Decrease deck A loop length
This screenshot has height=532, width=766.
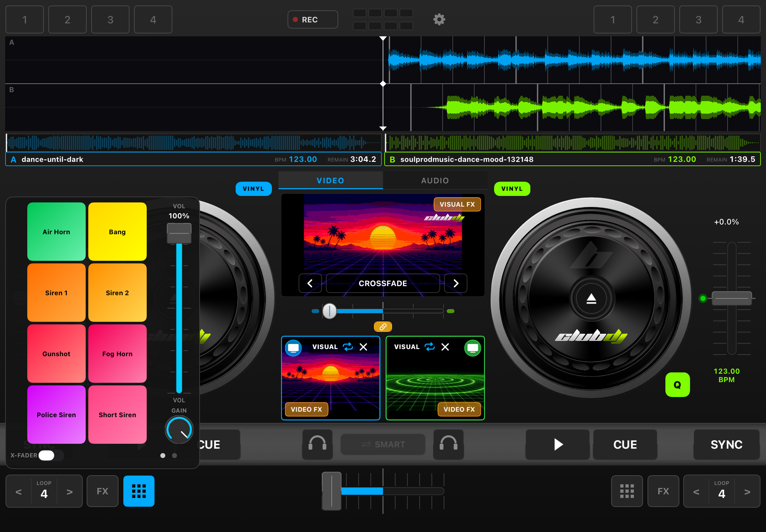[19, 491]
